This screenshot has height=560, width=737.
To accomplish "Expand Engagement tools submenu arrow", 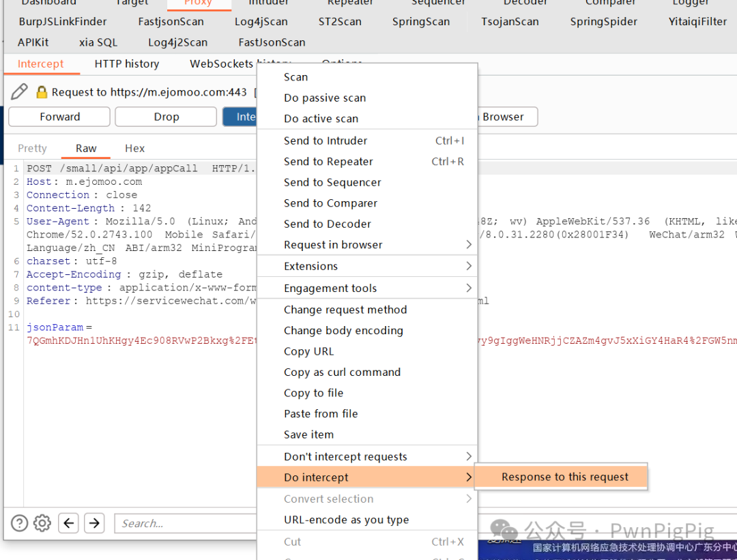I will point(468,288).
